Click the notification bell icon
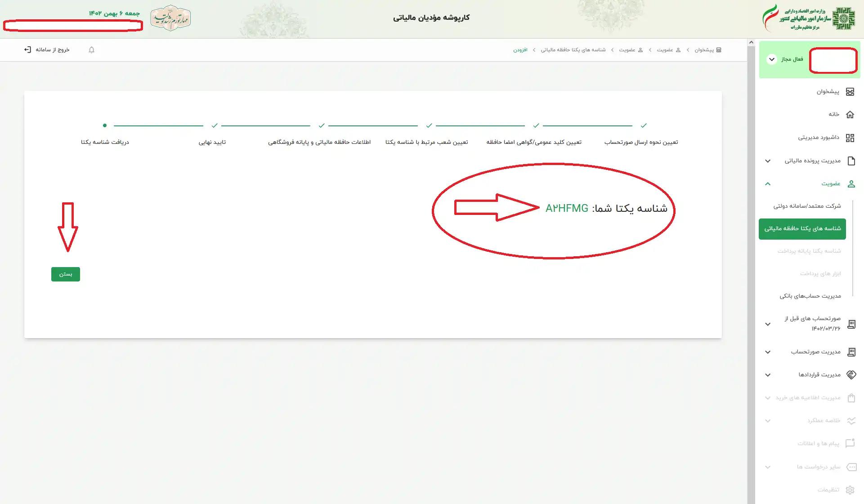Image resolution: width=864 pixels, height=504 pixels. [x=91, y=50]
